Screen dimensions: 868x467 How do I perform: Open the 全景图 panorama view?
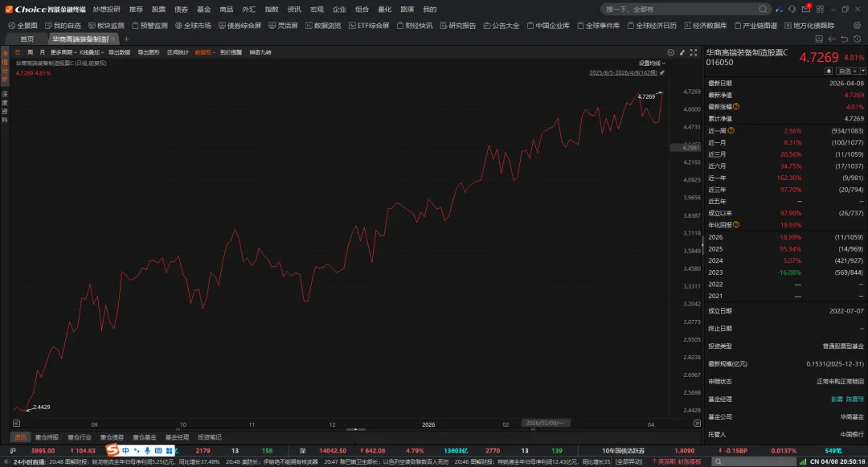(x=23, y=26)
